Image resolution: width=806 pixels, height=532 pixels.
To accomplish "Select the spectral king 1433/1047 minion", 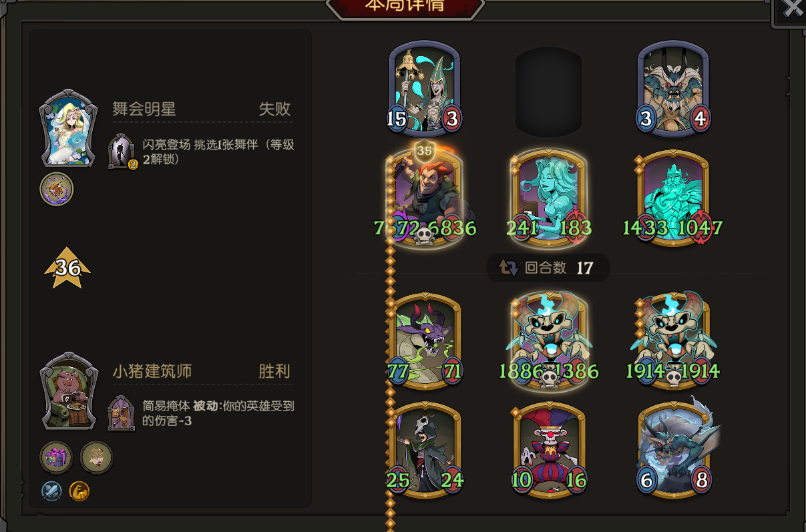I will click(x=673, y=199).
